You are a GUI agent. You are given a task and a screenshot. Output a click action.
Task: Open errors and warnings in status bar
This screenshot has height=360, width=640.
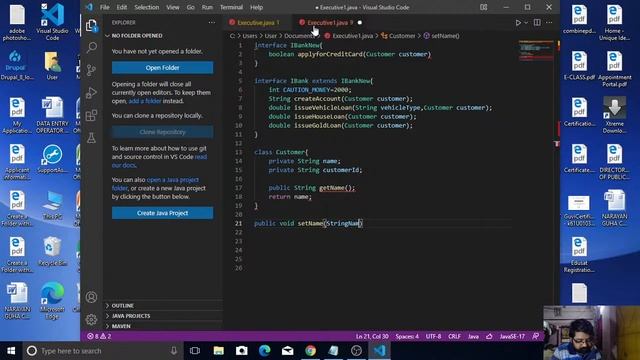pos(99,336)
